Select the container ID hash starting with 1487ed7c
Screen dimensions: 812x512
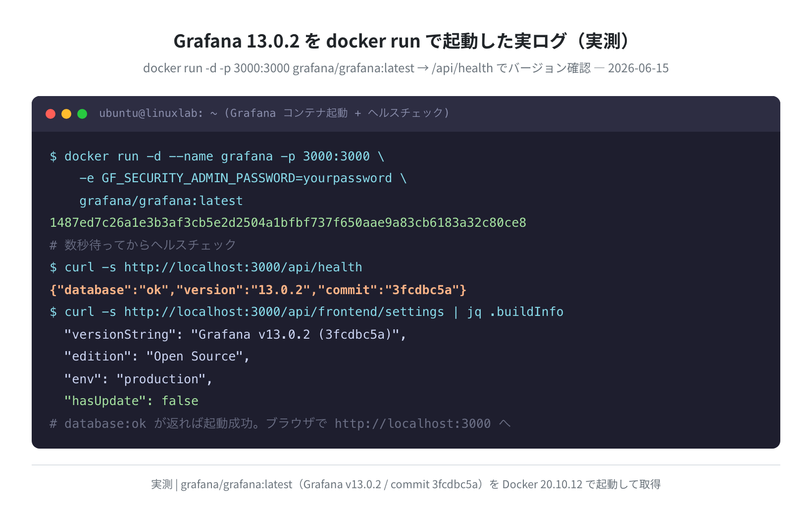point(288,223)
